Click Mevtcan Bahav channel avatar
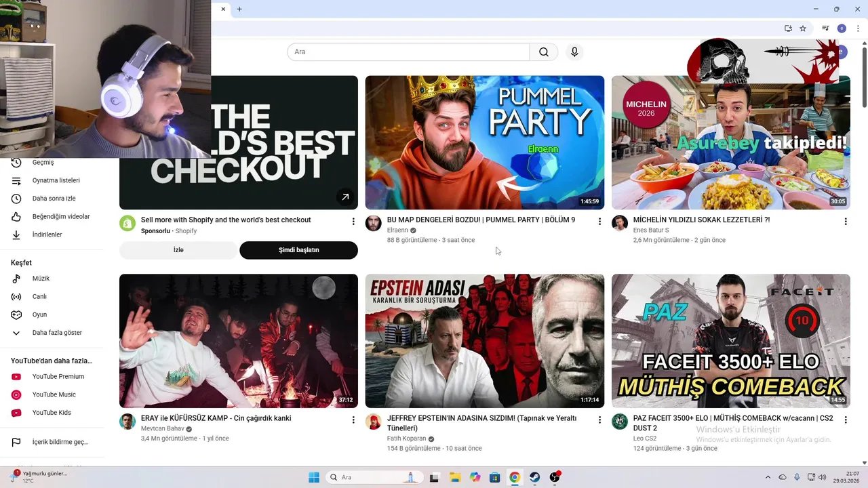 tap(127, 422)
